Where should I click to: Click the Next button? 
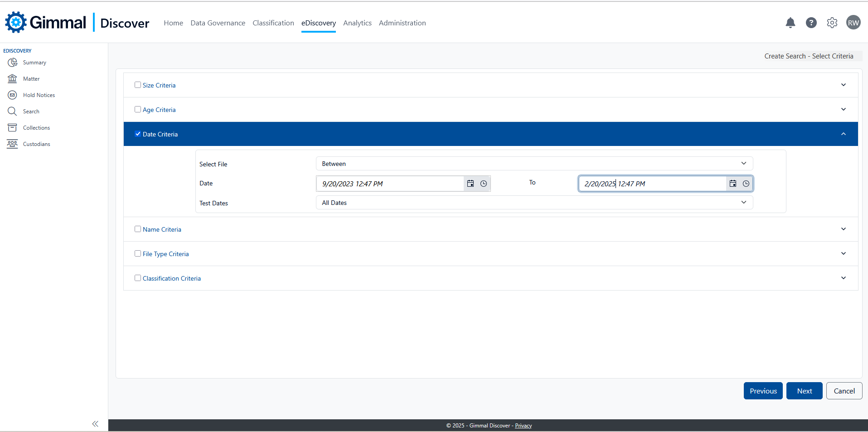(804, 391)
